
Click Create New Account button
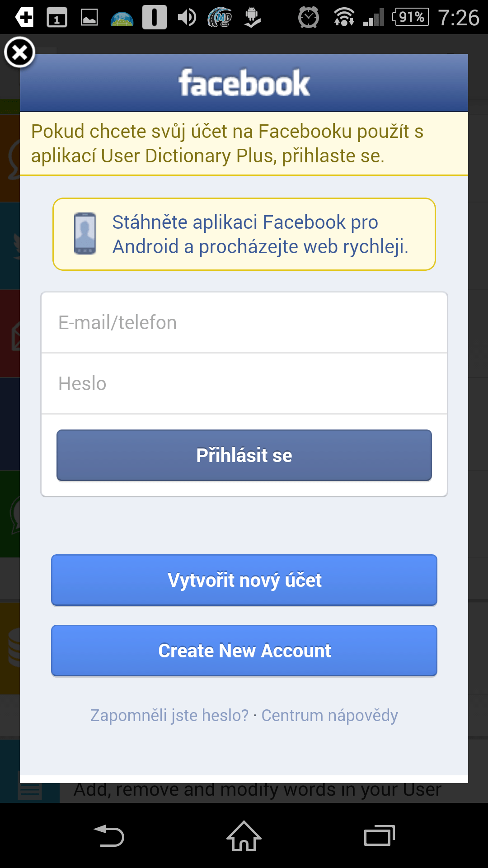(x=244, y=651)
